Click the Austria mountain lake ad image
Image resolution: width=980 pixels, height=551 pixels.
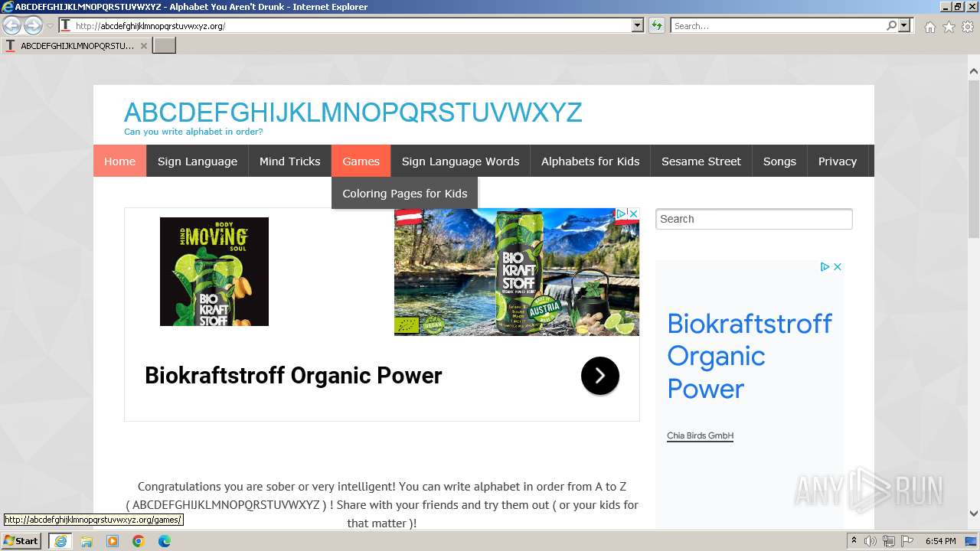point(517,272)
